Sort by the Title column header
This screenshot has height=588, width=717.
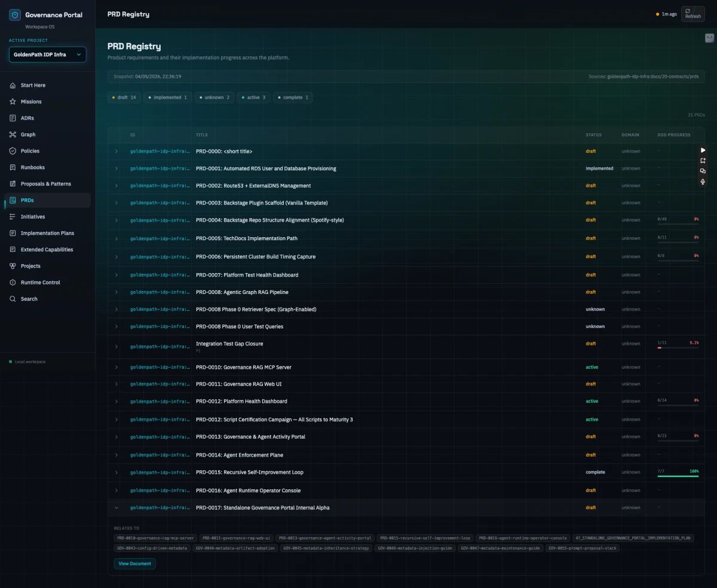[202, 135]
